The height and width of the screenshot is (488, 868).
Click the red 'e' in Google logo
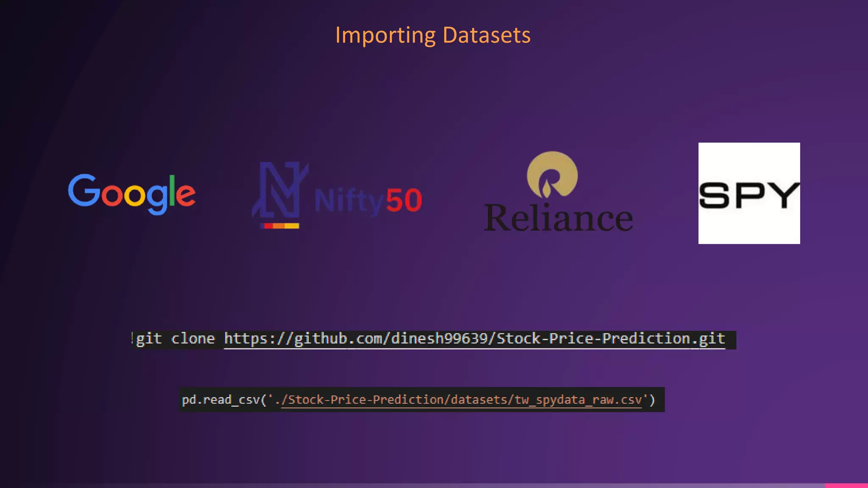186,195
